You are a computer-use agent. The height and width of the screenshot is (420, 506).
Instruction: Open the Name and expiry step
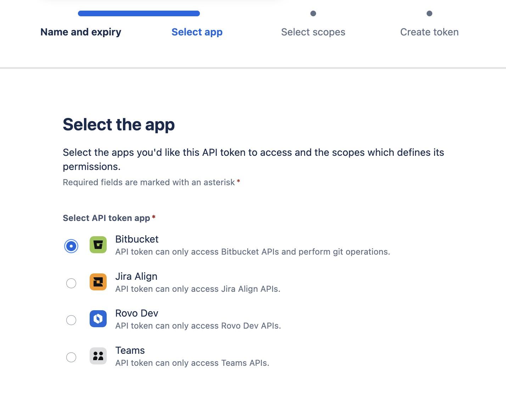tap(80, 32)
